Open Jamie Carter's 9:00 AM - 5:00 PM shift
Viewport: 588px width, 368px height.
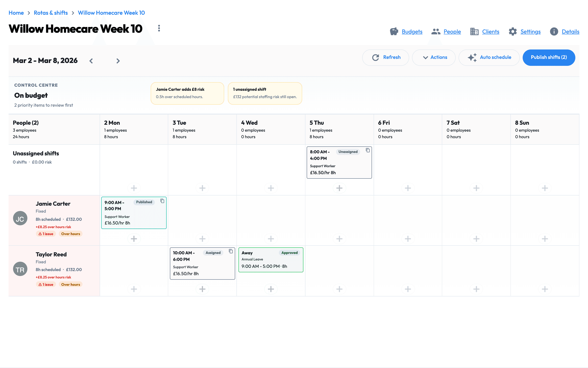(x=134, y=213)
